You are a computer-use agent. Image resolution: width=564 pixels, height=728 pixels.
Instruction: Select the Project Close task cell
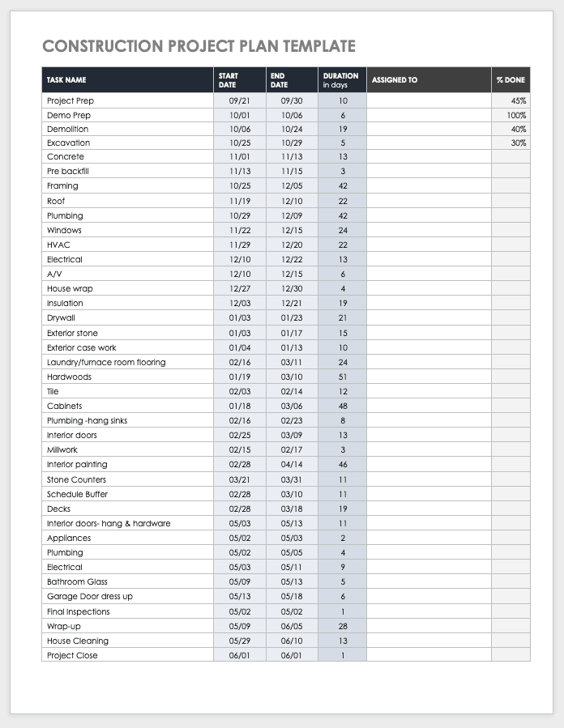pyautogui.click(x=72, y=655)
